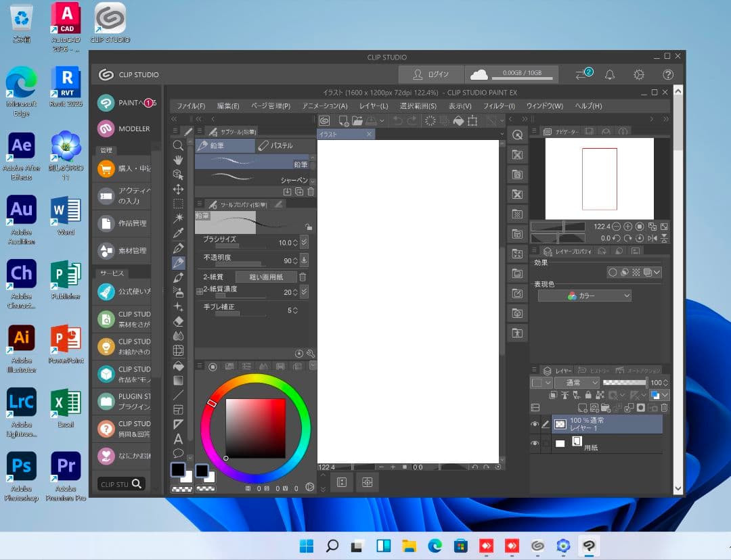Open layer blend mode 通常 dropdown

pyautogui.click(x=576, y=383)
